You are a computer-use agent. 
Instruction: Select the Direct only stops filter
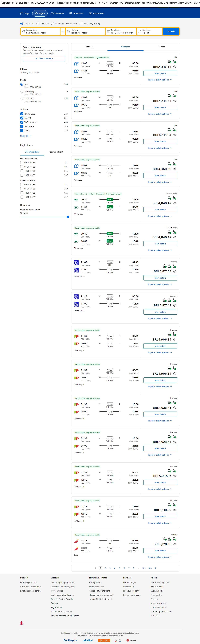click(x=22, y=91)
